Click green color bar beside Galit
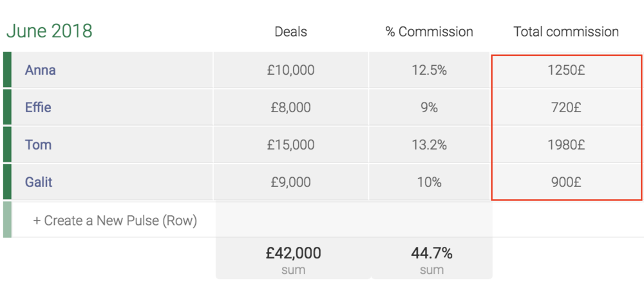Viewport: 644px width, 301px height. click(7, 182)
